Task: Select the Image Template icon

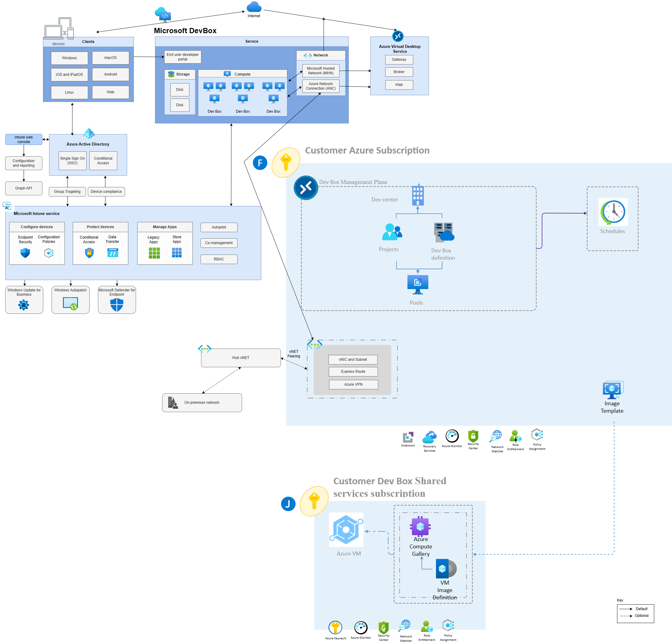Action: tap(613, 390)
